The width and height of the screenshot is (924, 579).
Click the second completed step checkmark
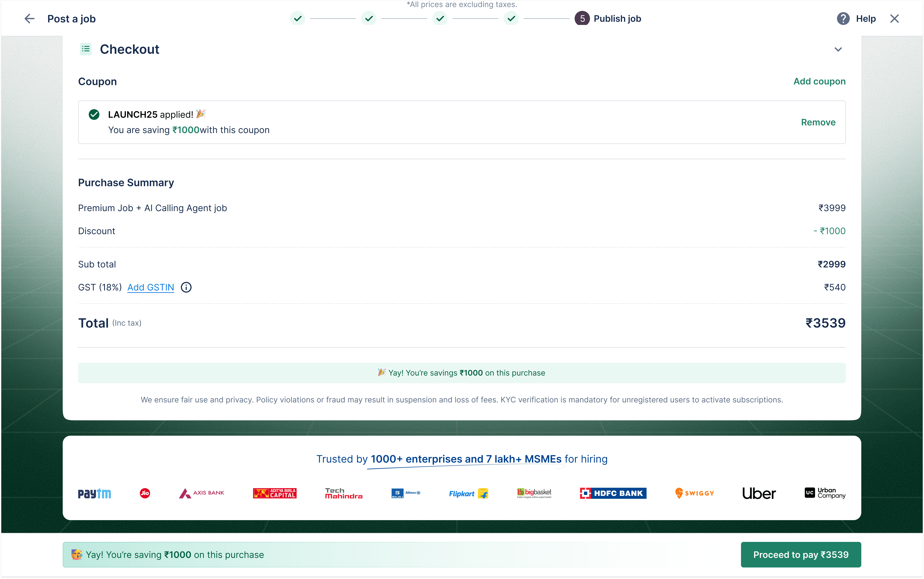click(369, 18)
